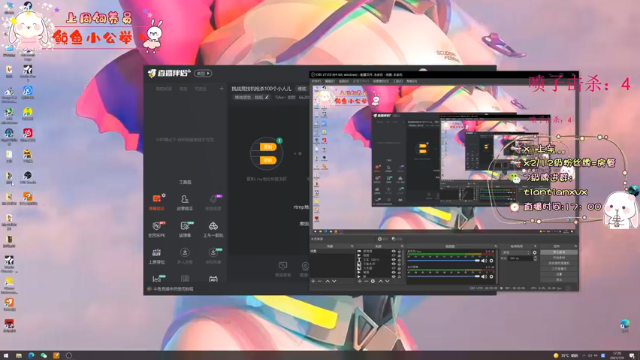Click studio mode button in OBS controls
The height and width of the screenshot is (360, 640).
[x=559, y=269]
